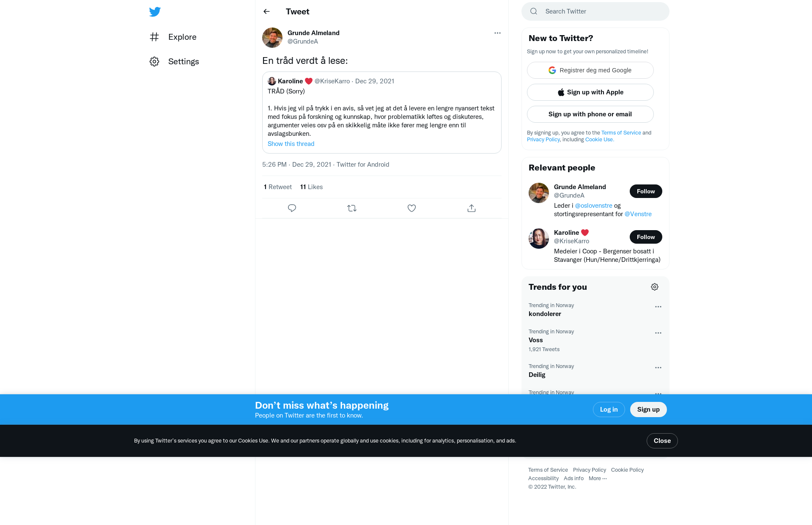Image resolution: width=812 pixels, height=525 pixels.
Task: Open the tweet's more options menu
Action: tap(497, 33)
